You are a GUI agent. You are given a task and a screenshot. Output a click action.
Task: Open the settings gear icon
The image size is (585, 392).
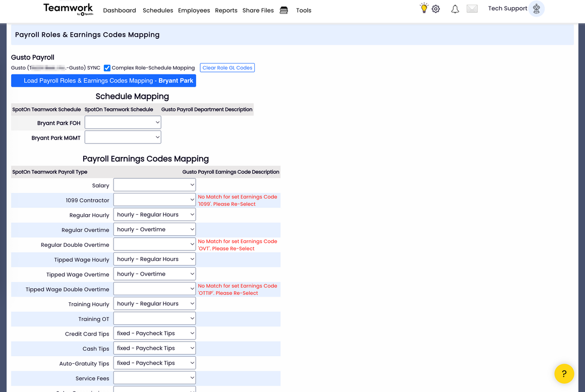pos(436,9)
